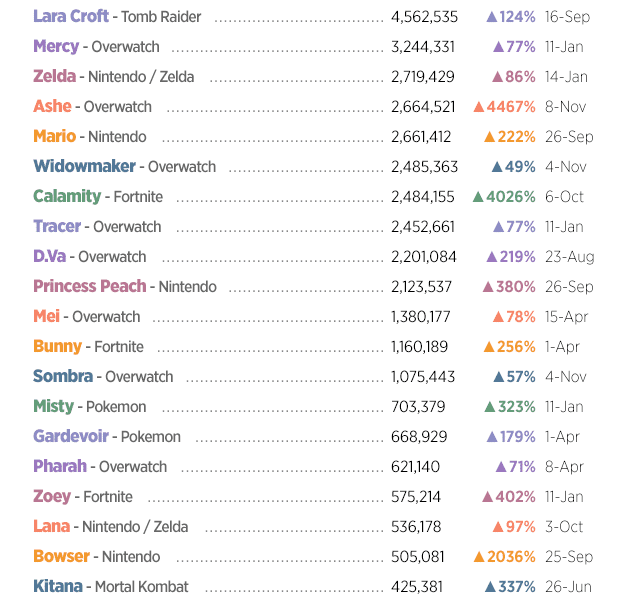Click the orange triangle next to Ashe's 4467%
The height and width of the screenshot is (600, 620).
point(479,107)
